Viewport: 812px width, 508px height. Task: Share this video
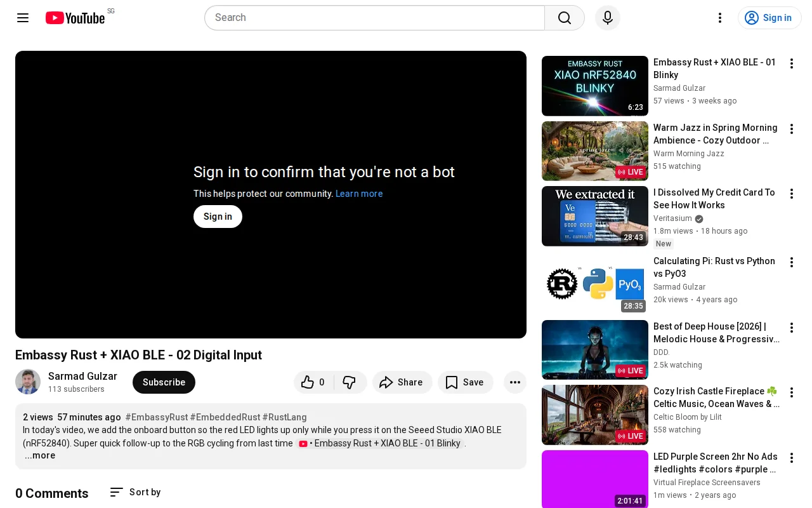[x=402, y=382]
